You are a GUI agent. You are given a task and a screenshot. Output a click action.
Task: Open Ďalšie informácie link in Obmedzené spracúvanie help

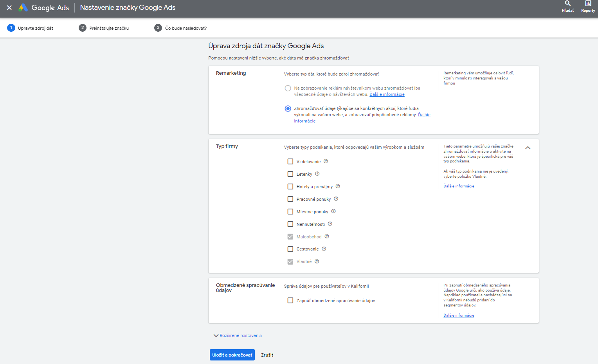click(459, 315)
